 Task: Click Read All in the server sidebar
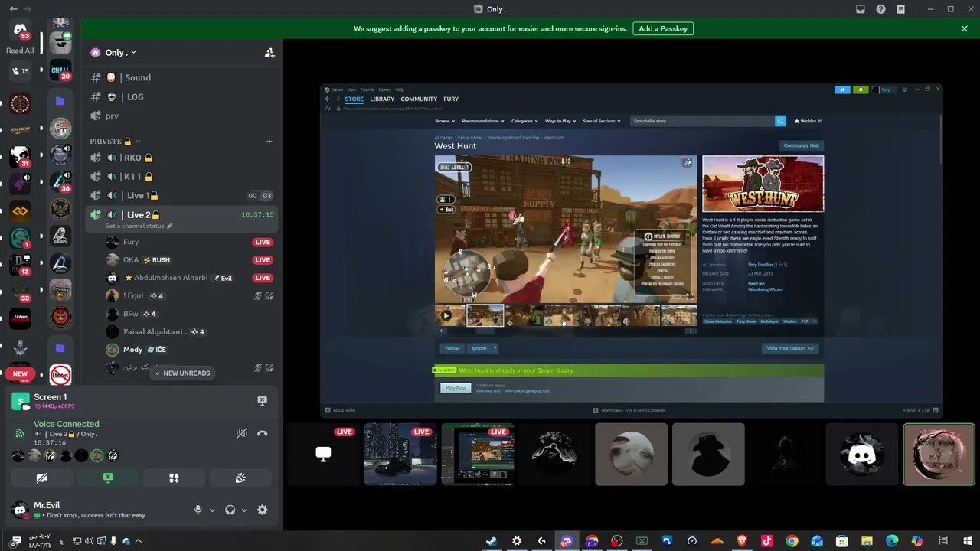click(x=20, y=51)
